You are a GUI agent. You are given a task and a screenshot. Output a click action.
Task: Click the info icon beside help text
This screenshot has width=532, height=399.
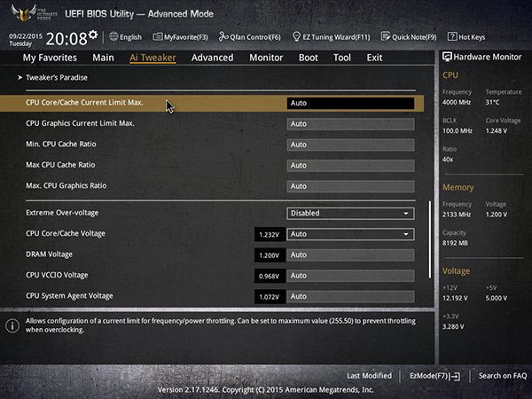12,325
